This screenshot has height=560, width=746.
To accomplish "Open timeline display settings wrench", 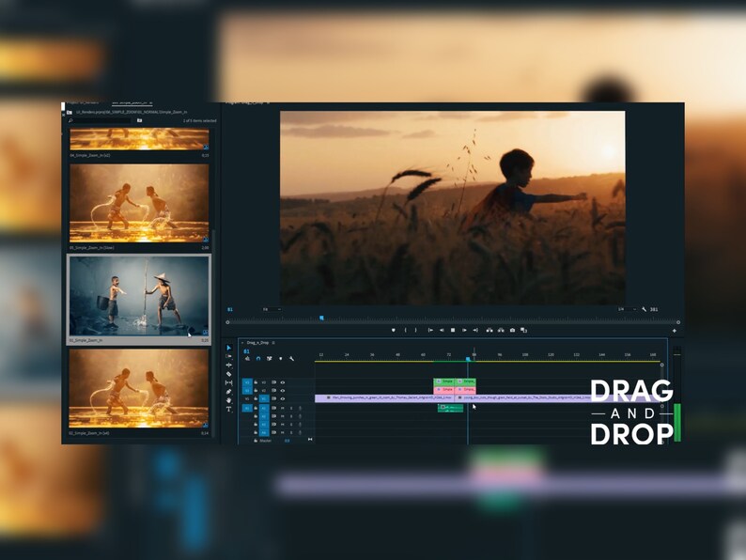I will tap(291, 359).
